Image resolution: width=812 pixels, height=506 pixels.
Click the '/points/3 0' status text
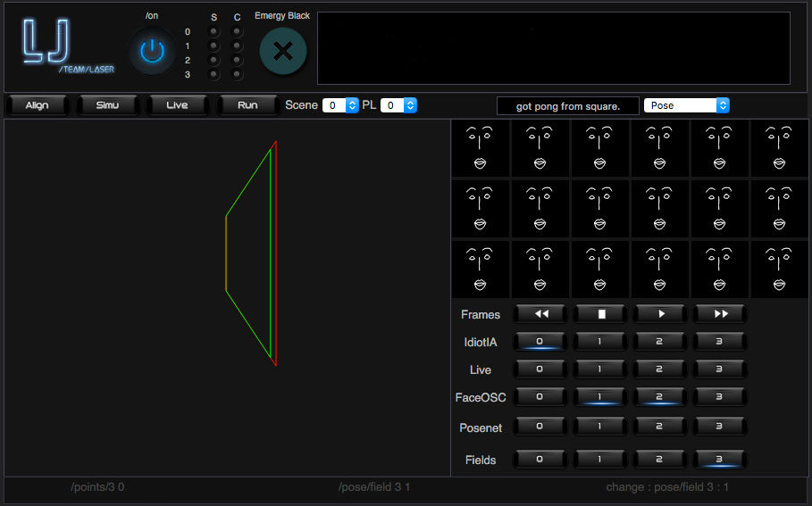[97, 487]
